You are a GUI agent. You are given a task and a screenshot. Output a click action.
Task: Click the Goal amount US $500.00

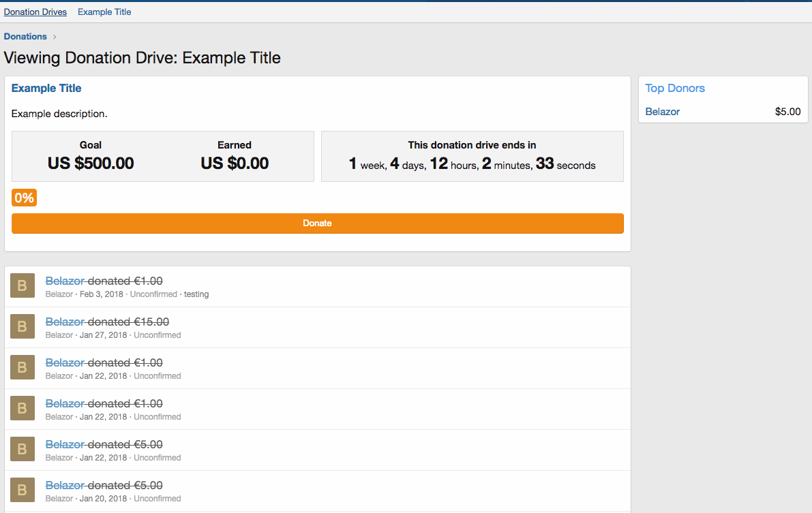click(x=91, y=164)
